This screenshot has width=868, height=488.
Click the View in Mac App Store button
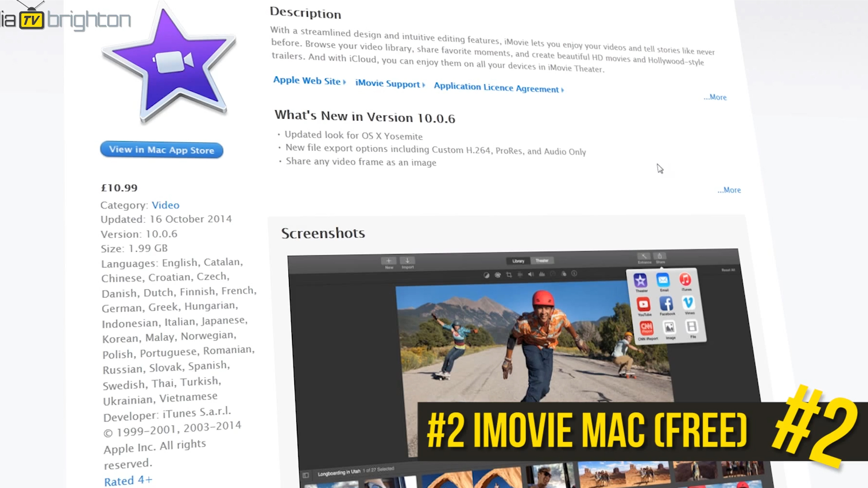coord(161,150)
